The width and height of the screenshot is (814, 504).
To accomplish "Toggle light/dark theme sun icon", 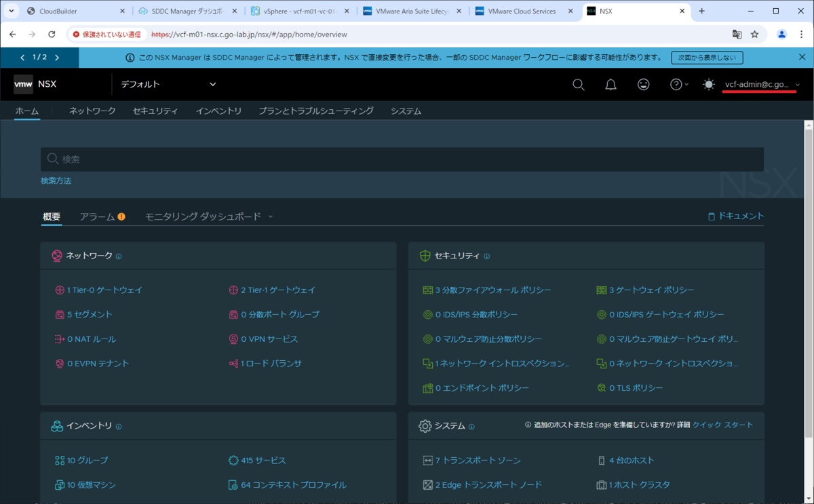I will pos(708,84).
